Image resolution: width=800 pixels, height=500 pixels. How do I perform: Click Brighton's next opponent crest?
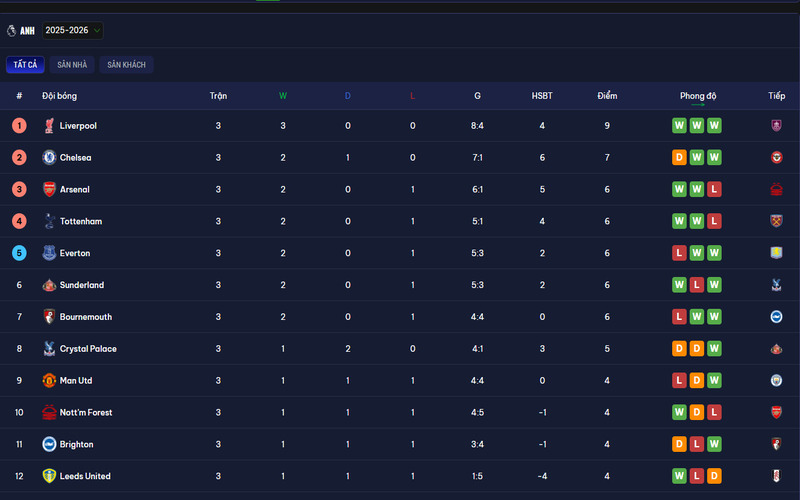776,444
